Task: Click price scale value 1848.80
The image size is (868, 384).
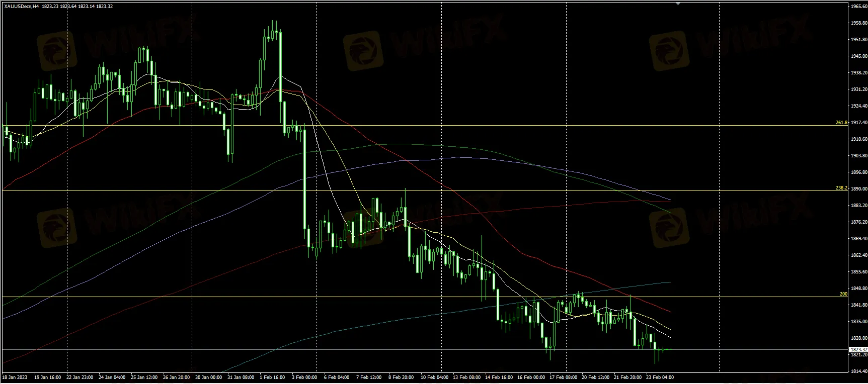Action: click(x=858, y=288)
